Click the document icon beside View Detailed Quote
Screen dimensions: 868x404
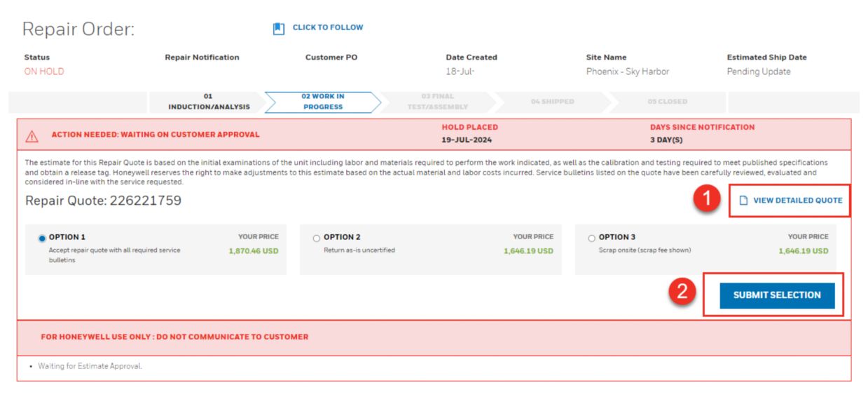[x=744, y=201]
